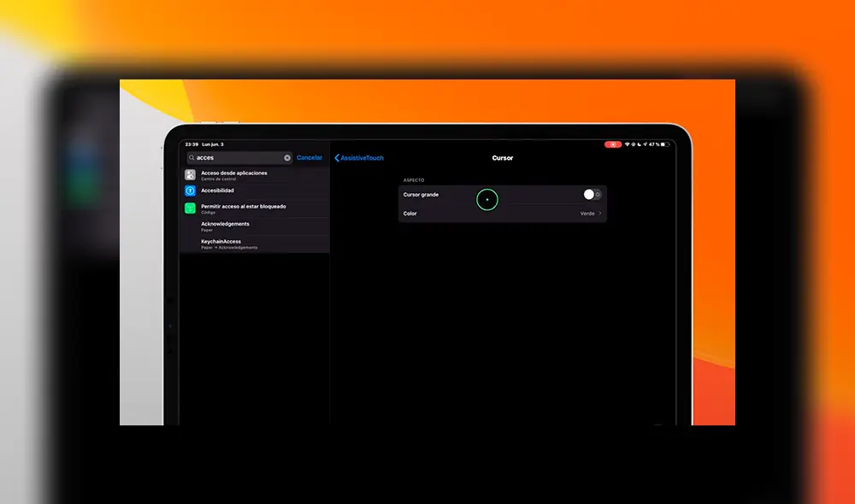Click the Wi-Fi icon in the status bar
Viewport: 855px width, 504px height.
tap(628, 144)
